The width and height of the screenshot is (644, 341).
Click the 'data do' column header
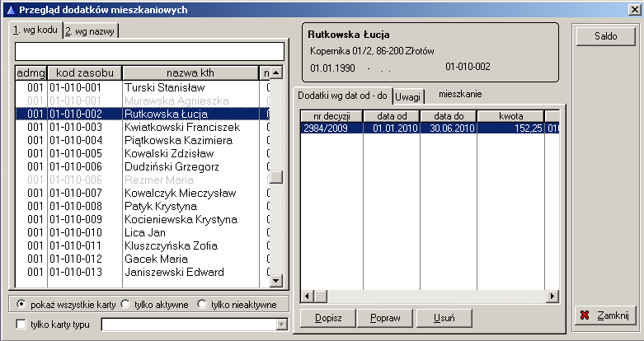(x=449, y=116)
